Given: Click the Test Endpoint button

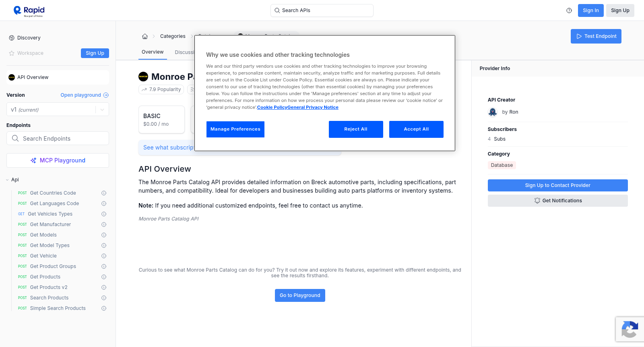Looking at the screenshot, I should click(596, 36).
